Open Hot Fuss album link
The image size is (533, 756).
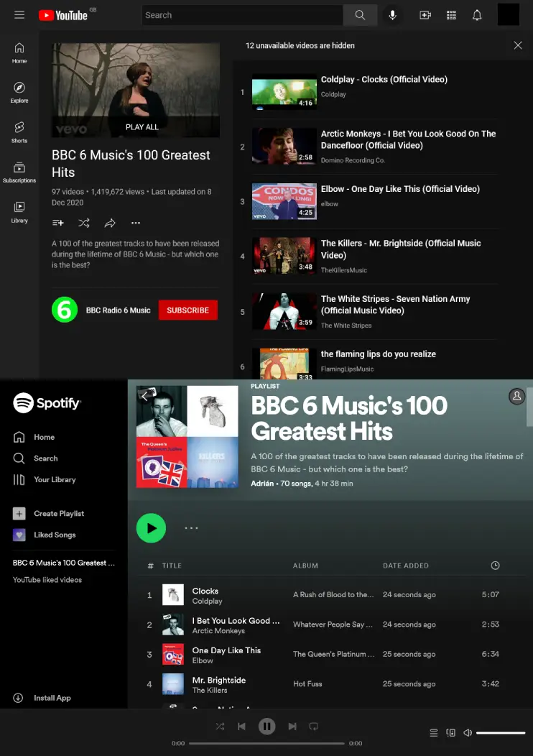pos(307,683)
